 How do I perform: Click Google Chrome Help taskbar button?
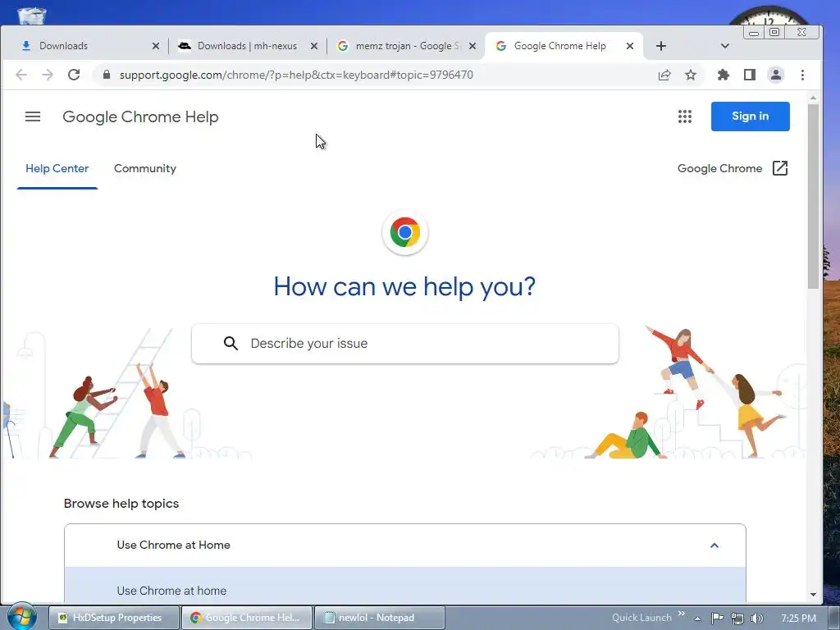click(x=246, y=618)
